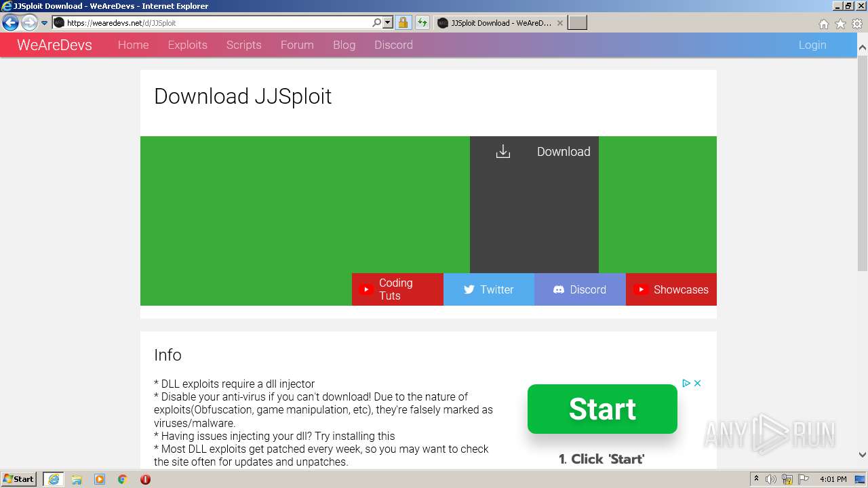Viewport: 868px width, 488px height.
Task: Close the JJSploit Download tab
Action: click(559, 23)
